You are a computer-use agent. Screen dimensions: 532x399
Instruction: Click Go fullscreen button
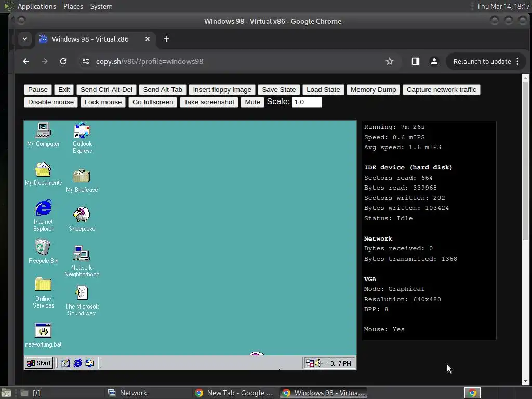coord(153,102)
